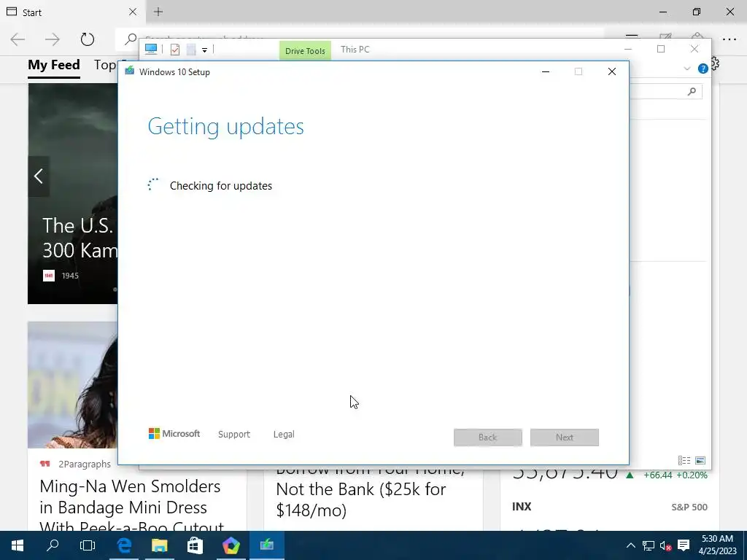Open the Windows Start menu
747x560 pixels.
18,545
